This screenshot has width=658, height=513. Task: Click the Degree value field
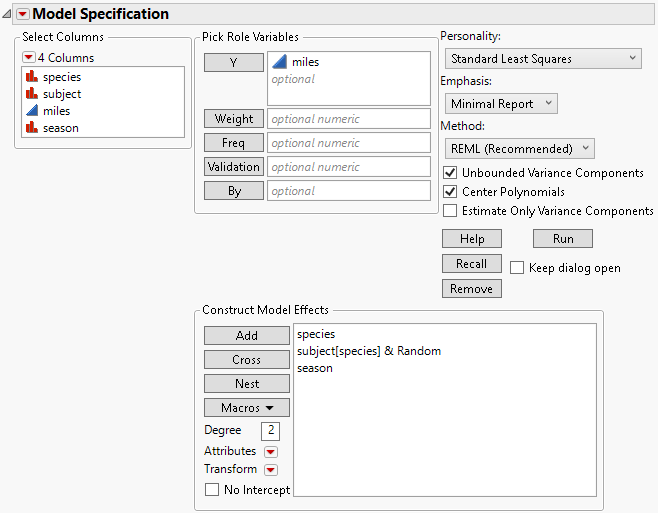[x=270, y=431]
